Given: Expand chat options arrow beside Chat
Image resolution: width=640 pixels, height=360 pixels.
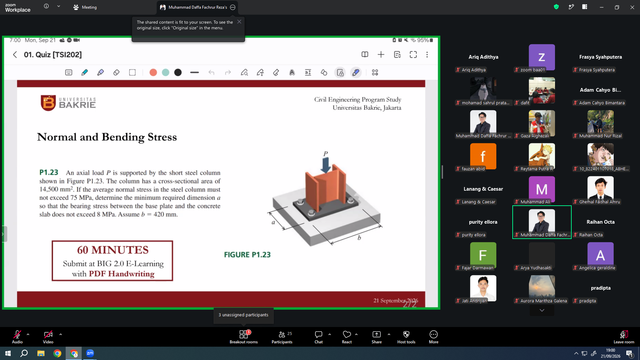Looking at the screenshot, I should pyautogui.click(x=329, y=334).
